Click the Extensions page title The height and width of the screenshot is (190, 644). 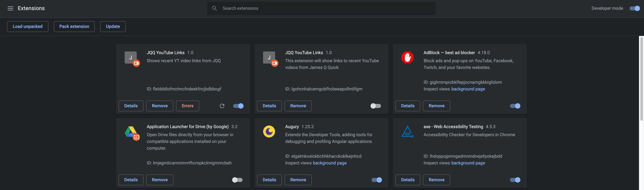tap(31, 8)
